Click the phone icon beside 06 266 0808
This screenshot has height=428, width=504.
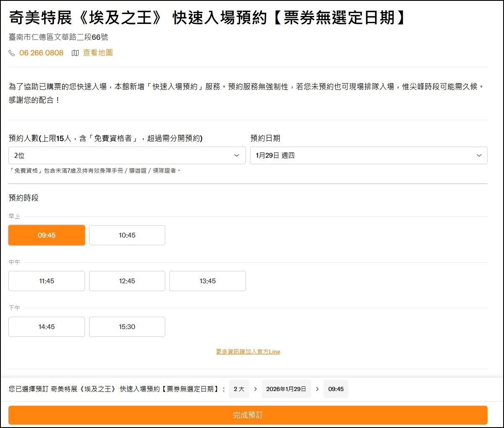(x=12, y=53)
